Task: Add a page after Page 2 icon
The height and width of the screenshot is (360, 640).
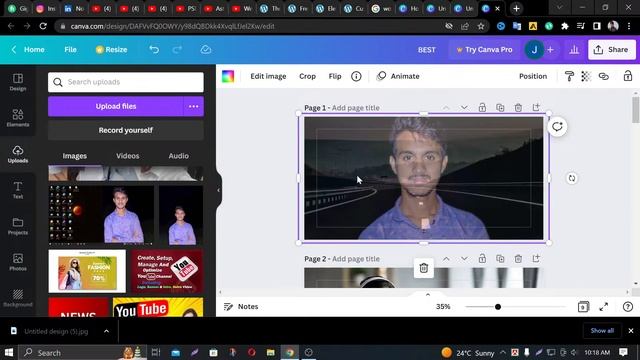Action: (x=536, y=258)
